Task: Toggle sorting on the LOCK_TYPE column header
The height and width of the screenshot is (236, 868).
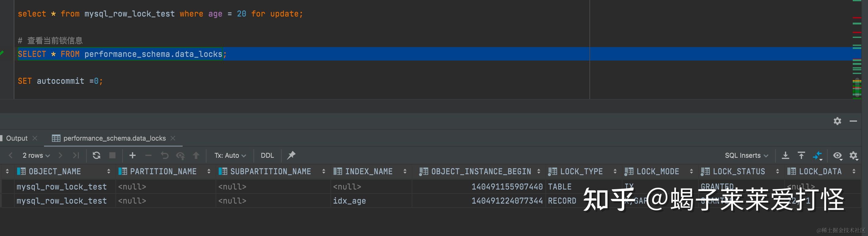Action: [581, 171]
